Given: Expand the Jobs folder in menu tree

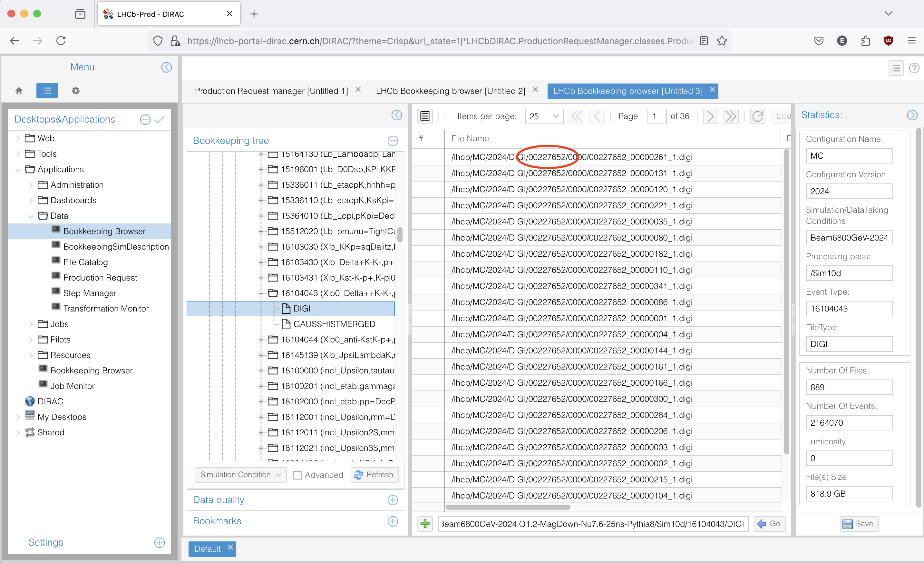Looking at the screenshot, I should [31, 324].
